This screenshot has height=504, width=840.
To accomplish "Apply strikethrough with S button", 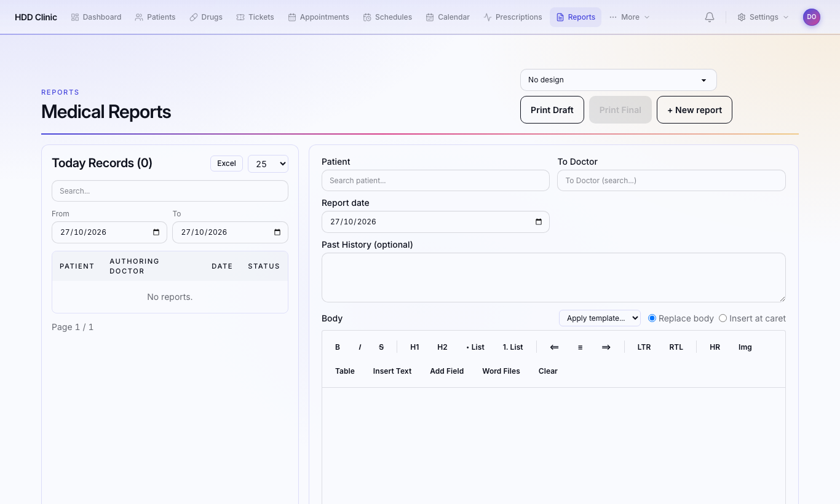I will (381, 347).
